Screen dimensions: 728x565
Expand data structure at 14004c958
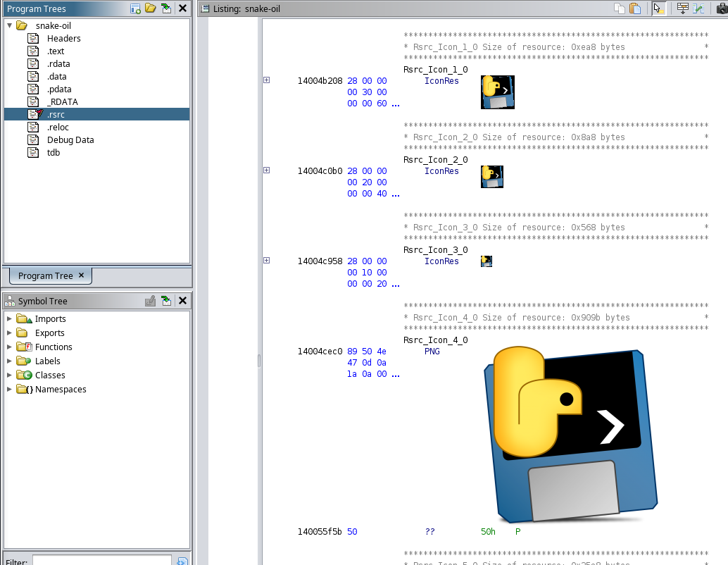click(267, 260)
